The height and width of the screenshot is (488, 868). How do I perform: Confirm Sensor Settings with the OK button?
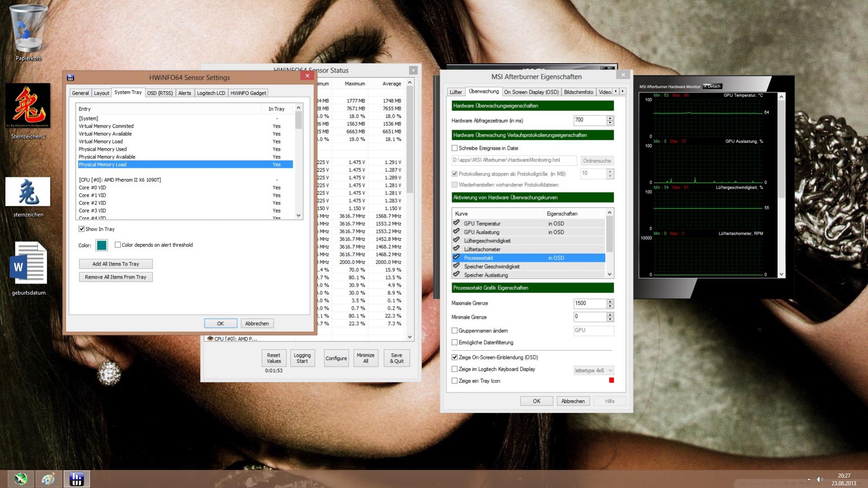coord(220,323)
